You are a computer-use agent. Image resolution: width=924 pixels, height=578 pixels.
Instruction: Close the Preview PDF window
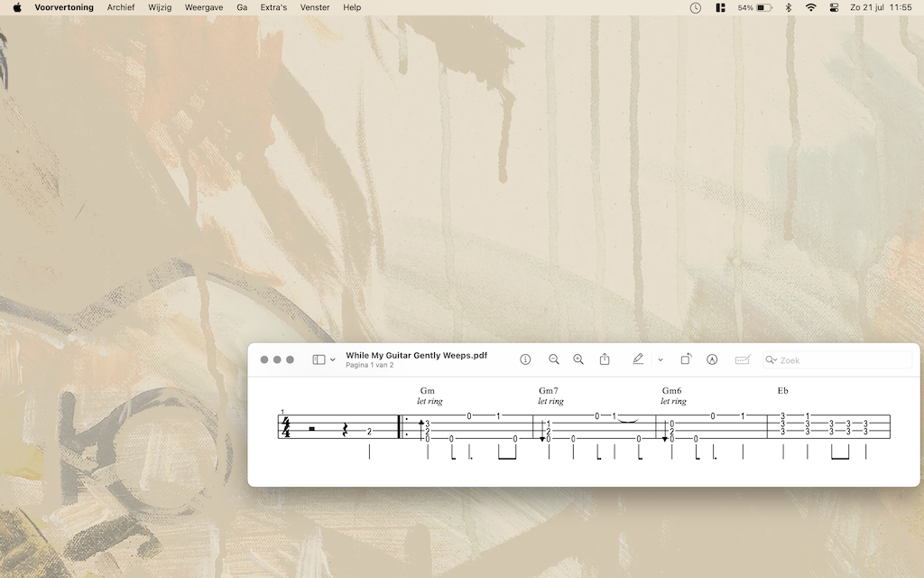click(264, 359)
